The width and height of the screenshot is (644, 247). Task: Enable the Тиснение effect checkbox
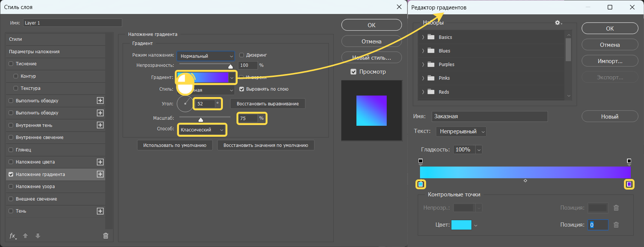(11, 64)
